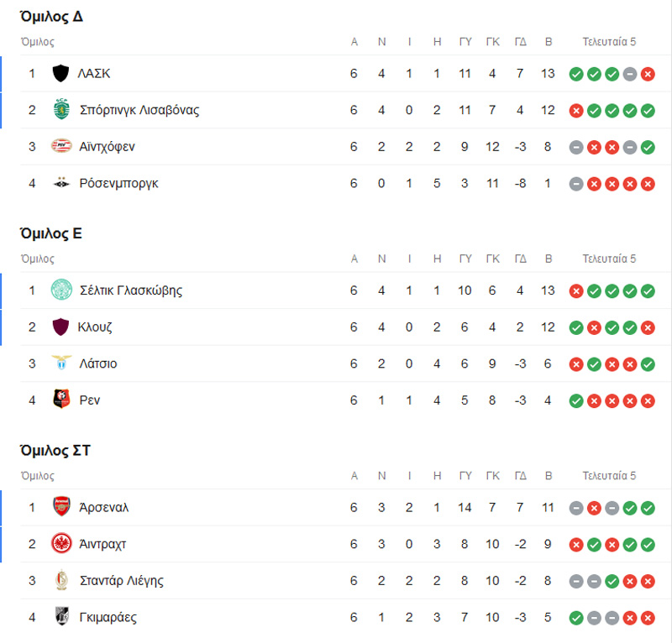Click the red loss icon in Άρσεναλ row
Image resolution: width=672 pixels, height=643 pixels.
coord(594,508)
